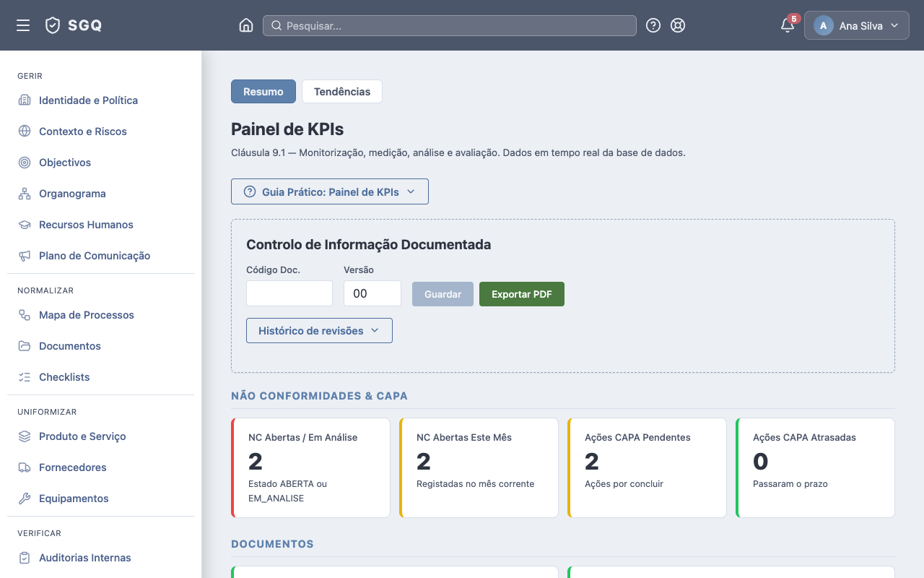Screen dimensions: 924x578
Task: Click the Código Doc. input field
Action: click(289, 293)
